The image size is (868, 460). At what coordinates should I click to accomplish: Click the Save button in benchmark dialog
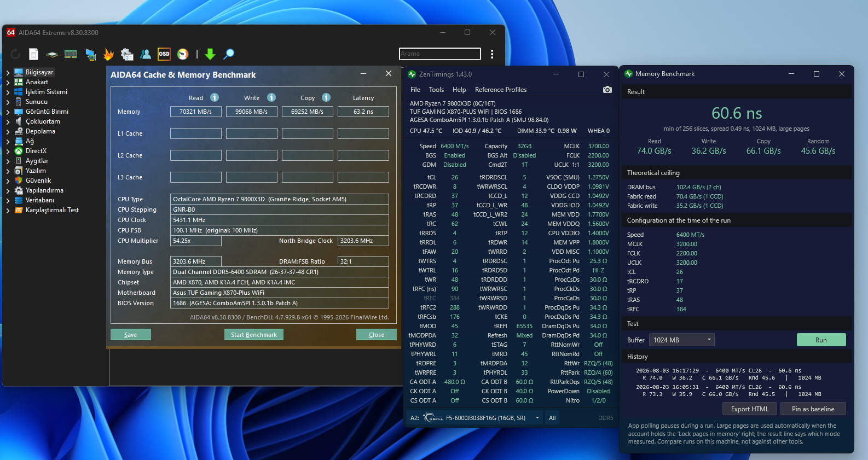coord(131,335)
